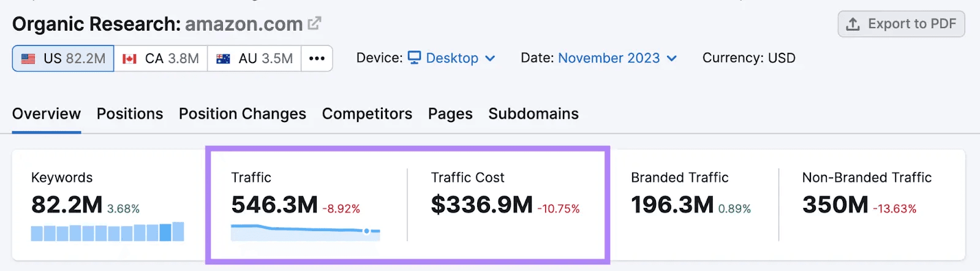This screenshot has width=980, height=271.
Task: Open the Subdomains tab
Action: pyautogui.click(x=533, y=114)
